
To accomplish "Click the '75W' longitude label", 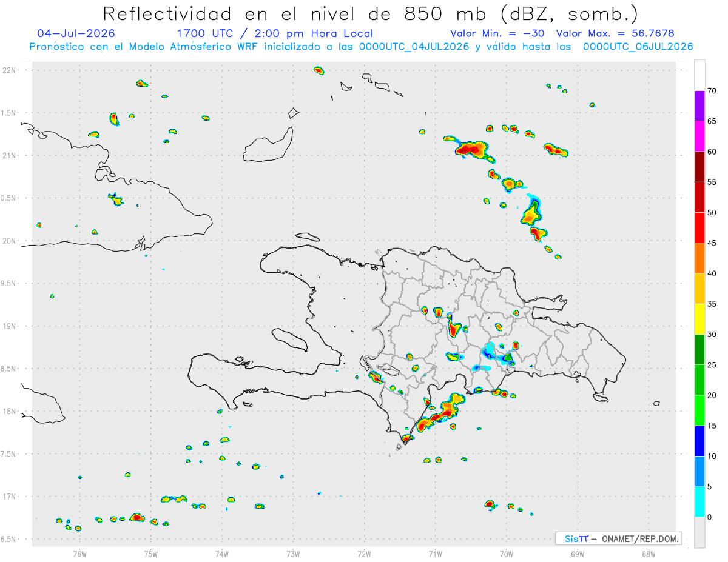I will [x=151, y=554].
